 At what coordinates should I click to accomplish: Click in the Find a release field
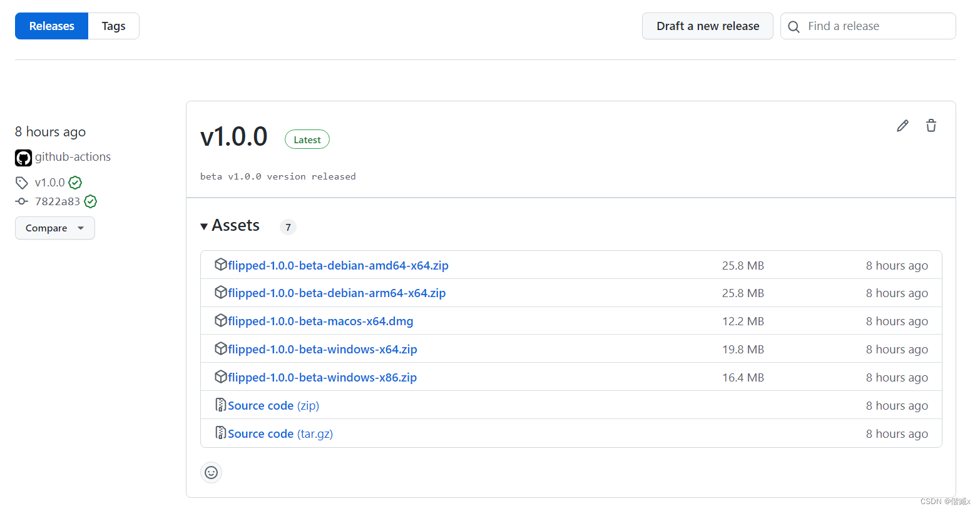click(x=868, y=26)
